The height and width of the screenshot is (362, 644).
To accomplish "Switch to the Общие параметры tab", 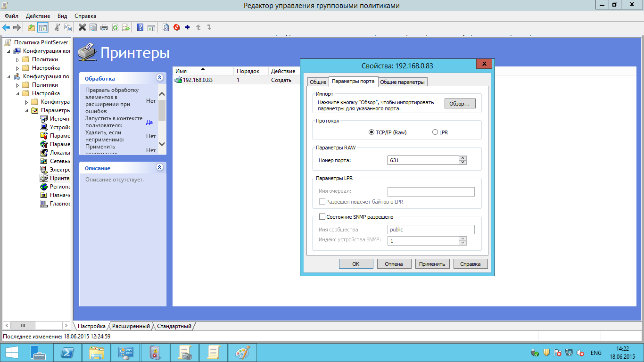I will pyautogui.click(x=402, y=82).
